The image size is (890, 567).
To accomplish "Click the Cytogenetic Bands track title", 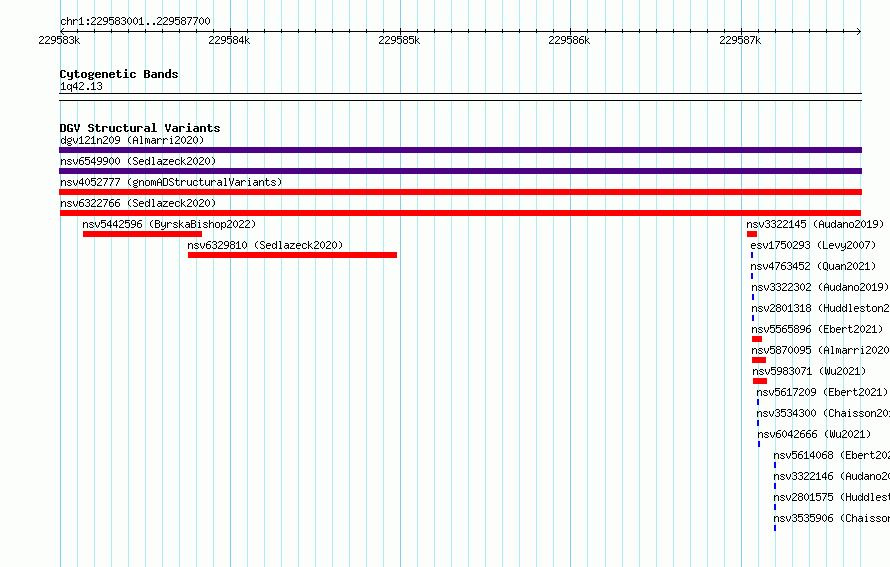I will point(119,74).
